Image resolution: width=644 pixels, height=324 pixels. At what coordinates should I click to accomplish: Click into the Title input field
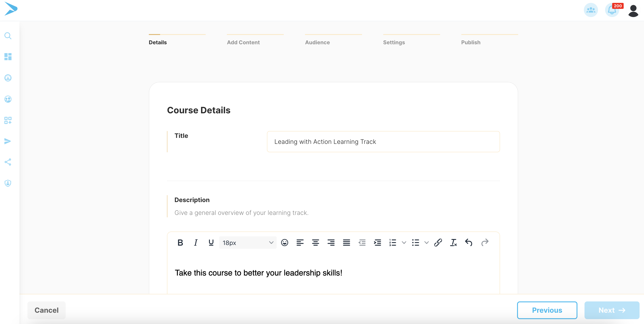point(383,142)
